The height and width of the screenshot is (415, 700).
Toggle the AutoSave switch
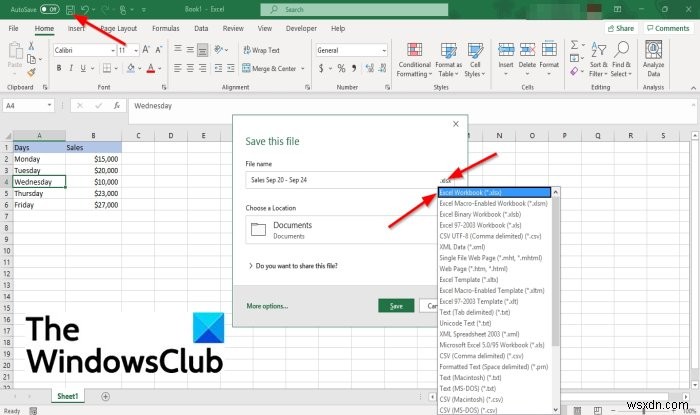tap(49, 9)
